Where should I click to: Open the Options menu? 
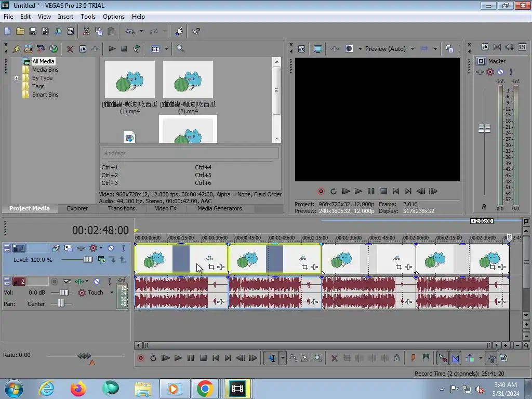click(114, 17)
